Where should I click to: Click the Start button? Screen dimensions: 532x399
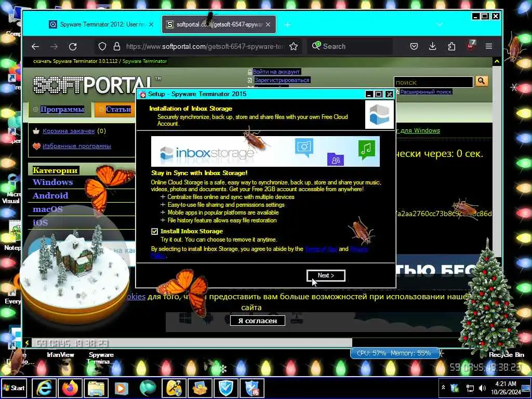[x=14, y=388]
